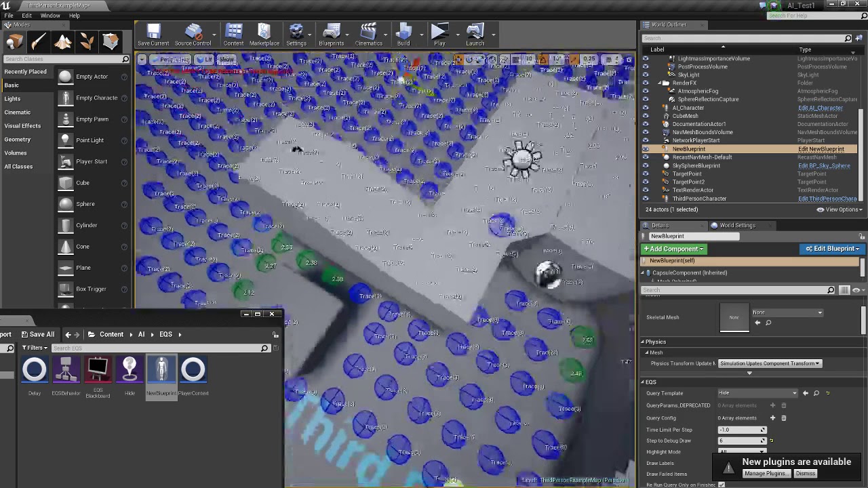Click the Content Browser back arrow
This screenshot has width=868, height=488.
pyautogui.click(x=68, y=334)
